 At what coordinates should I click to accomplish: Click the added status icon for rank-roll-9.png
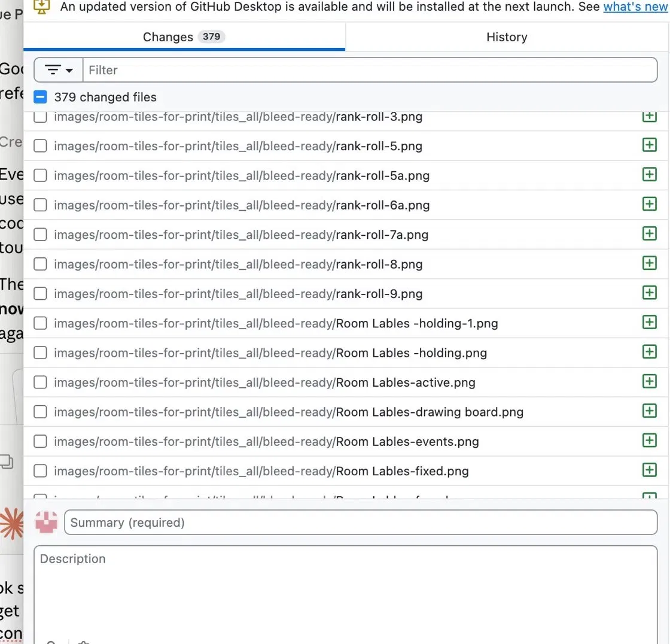pos(650,293)
